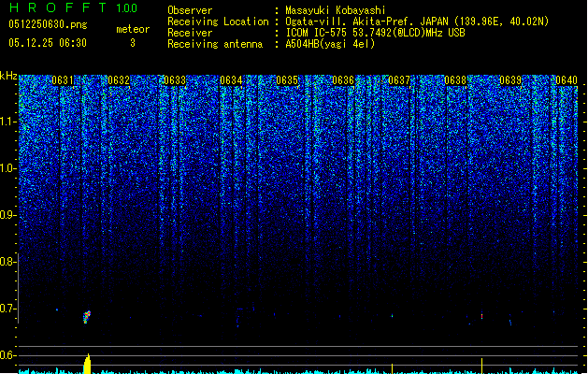Click the 0632 time marker

tap(119, 80)
